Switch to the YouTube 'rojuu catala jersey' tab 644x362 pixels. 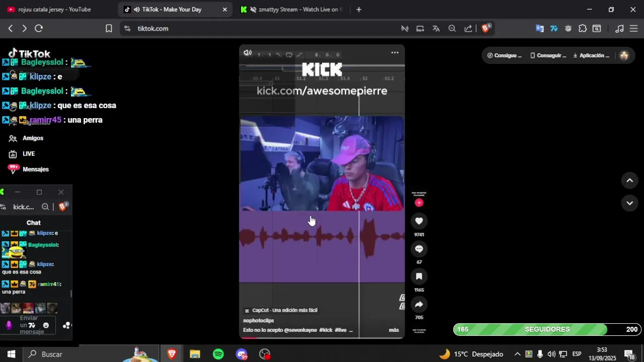click(x=55, y=10)
